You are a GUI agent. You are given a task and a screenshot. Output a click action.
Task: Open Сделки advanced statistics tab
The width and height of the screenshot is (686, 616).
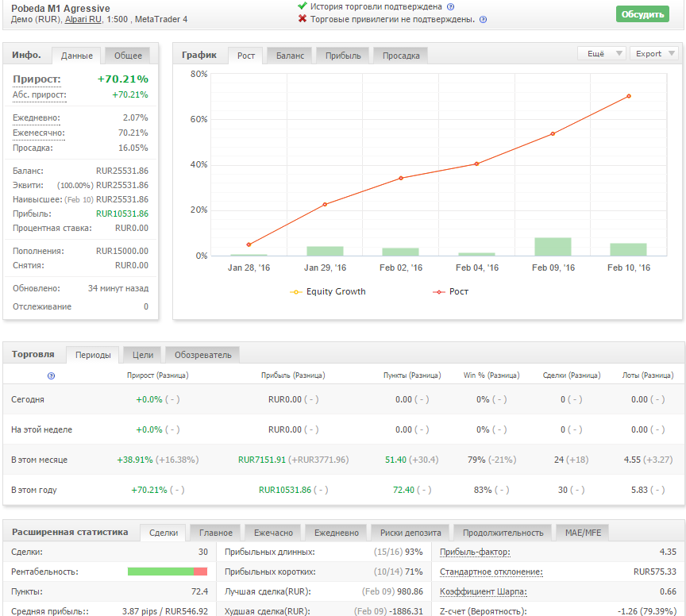164,533
